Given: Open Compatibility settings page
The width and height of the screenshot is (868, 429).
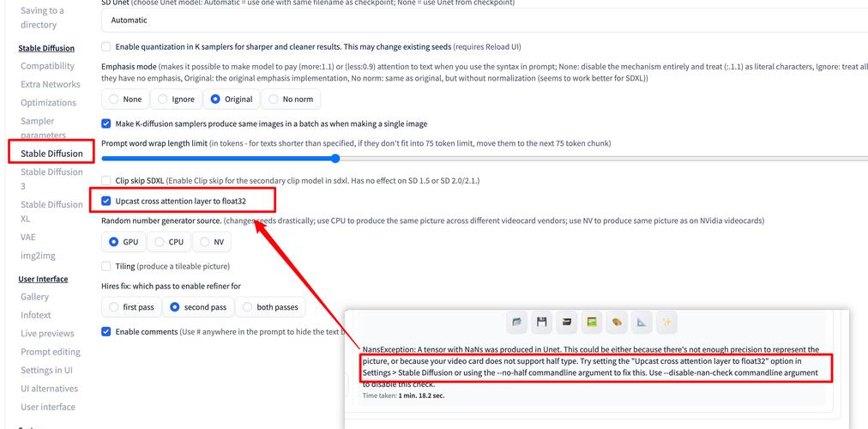Looking at the screenshot, I should click(48, 66).
